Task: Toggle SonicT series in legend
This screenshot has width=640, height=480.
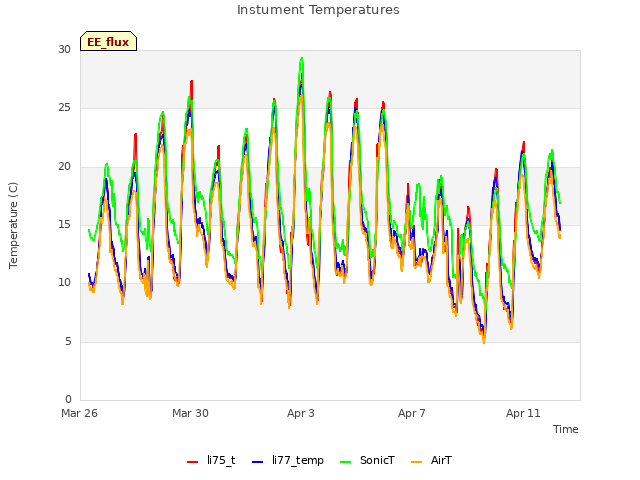Action: [367, 460]
